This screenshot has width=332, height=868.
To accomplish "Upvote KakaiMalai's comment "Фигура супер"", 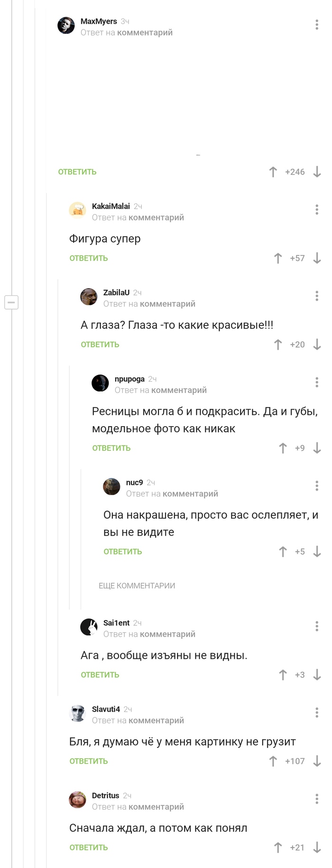I will [x=278, y=258].
